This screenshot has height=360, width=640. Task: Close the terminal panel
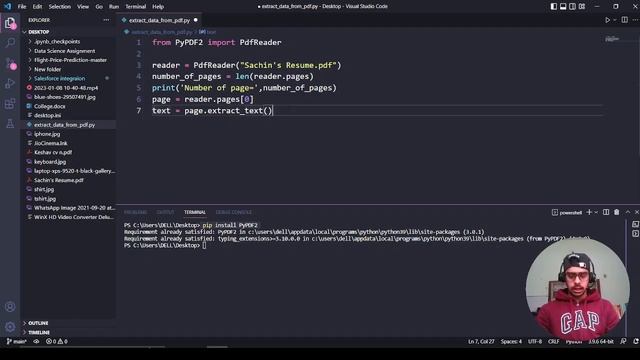(636, 212)
